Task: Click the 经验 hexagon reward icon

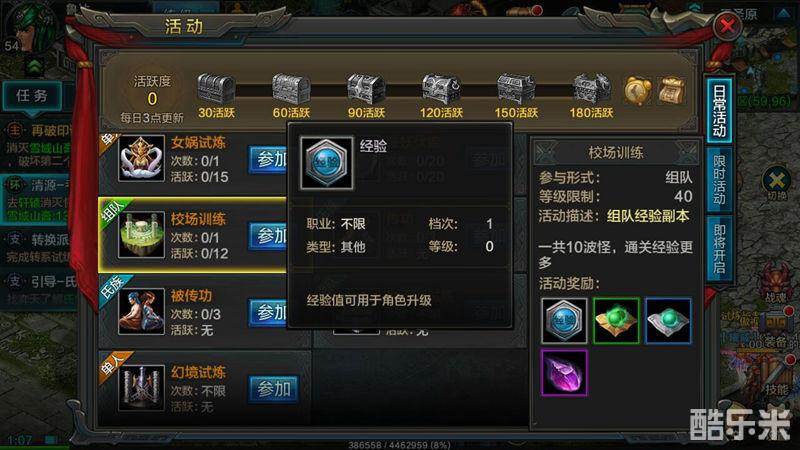Action: pyautogui.click(x=564, y=321)
